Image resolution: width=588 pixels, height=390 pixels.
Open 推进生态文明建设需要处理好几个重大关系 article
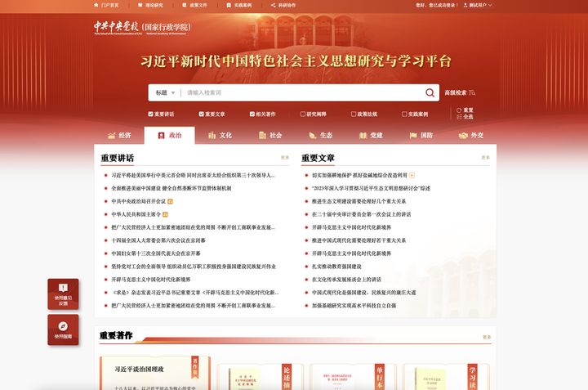(x=359, y=202)
